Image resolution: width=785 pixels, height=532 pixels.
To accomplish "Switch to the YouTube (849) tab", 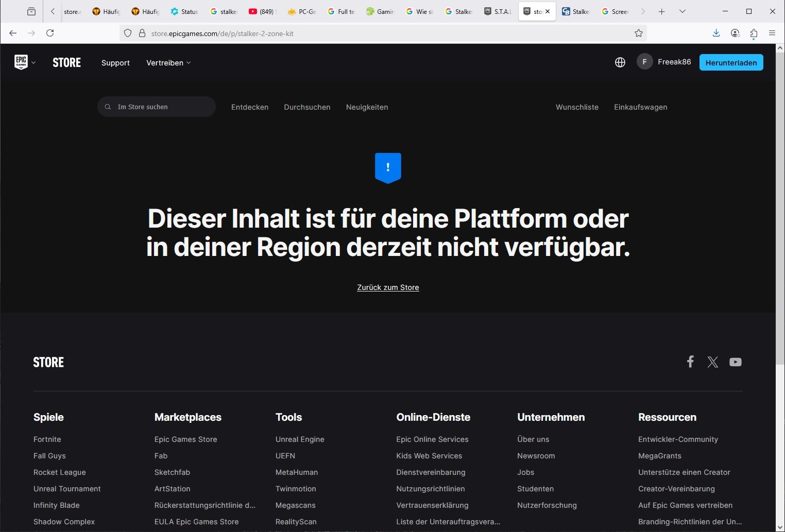I will (263, 11).
